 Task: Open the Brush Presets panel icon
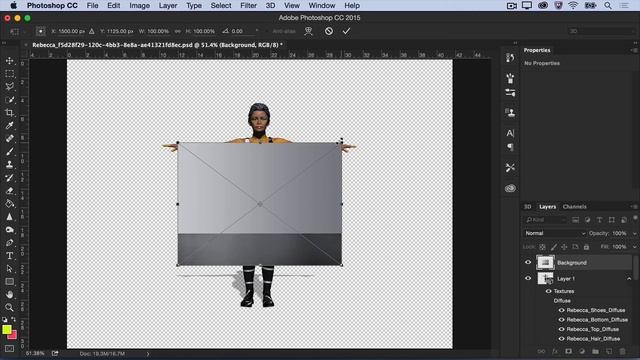tap(510, 93)
